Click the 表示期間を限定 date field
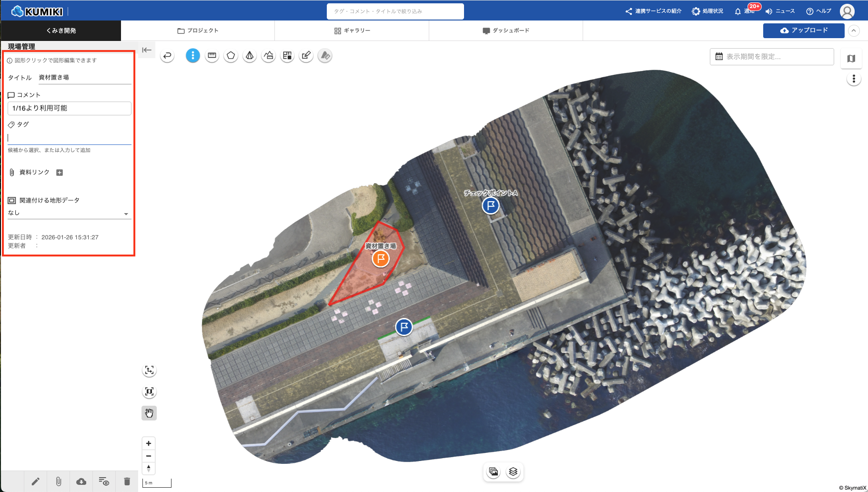The width and height of the screenshot is (868, 492). point(772,57)
